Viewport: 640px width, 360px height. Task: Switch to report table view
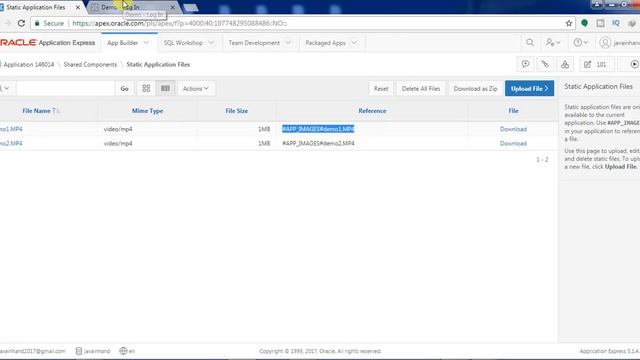[165, 88]
